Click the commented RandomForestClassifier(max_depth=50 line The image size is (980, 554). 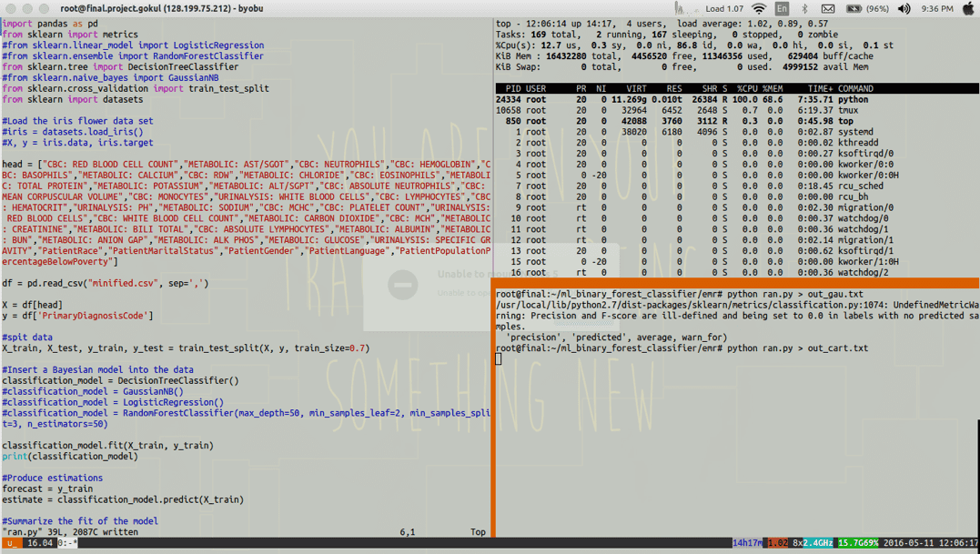coord(247,418)
